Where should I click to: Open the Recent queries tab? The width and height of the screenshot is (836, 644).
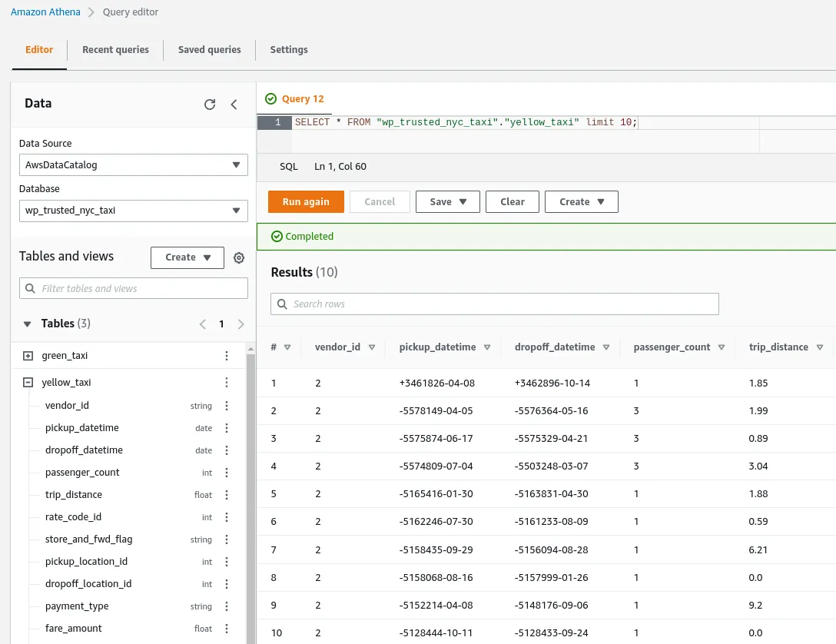[116, 50]
